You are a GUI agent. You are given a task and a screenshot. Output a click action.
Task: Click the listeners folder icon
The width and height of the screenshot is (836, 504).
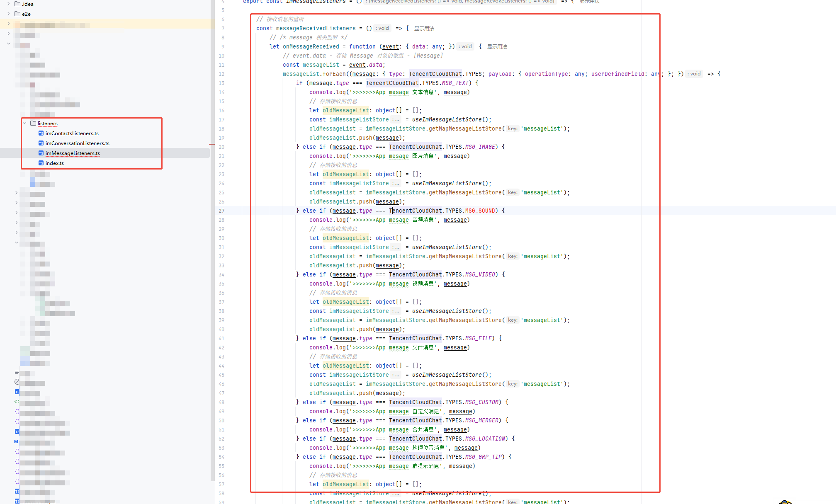(x=33, y=123)
